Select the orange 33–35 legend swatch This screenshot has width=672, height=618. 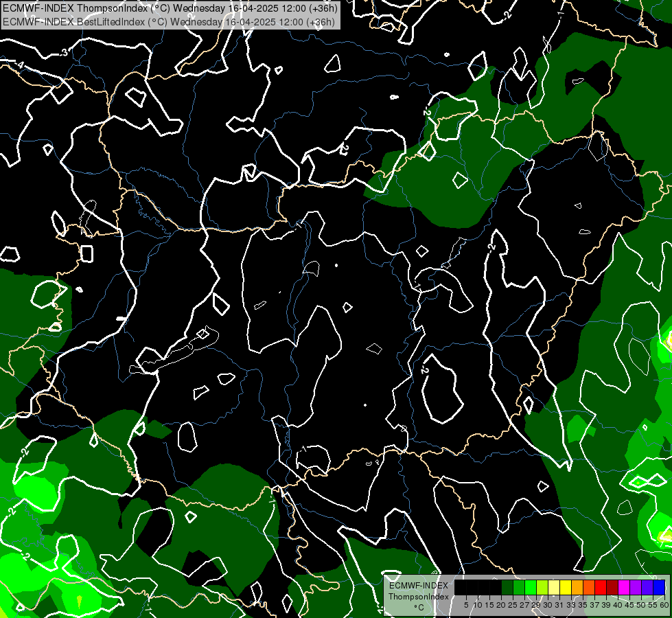pos(577,587)
